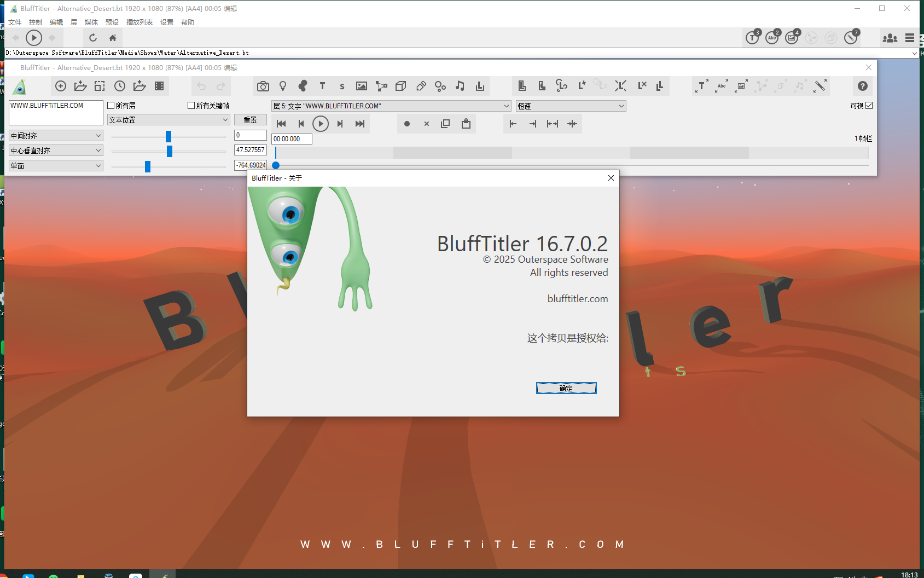Viewport: 924px width, 578px height.
Task: Click the 00:00.000 time field
Action: pyautogui.click(x=292, y=139)
